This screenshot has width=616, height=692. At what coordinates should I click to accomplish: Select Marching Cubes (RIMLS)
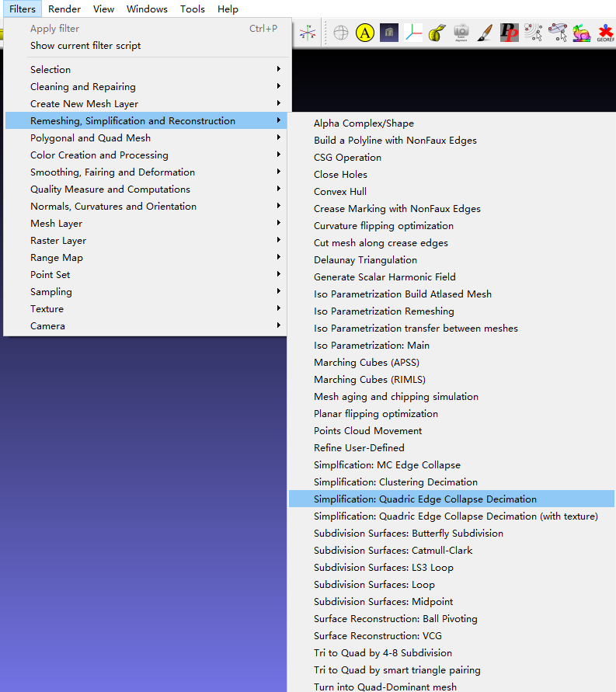pos(452,380)
